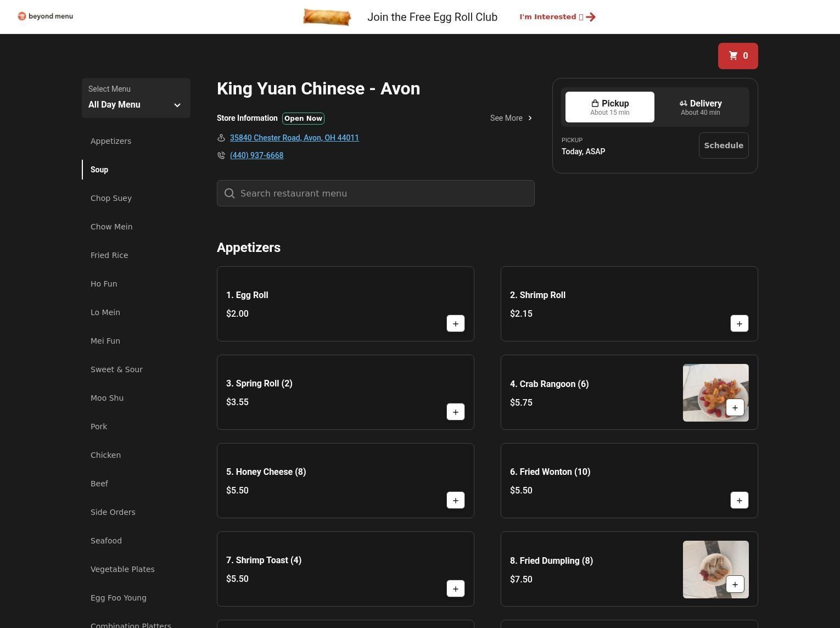Add Crab Rangoon to the order
This screenshot has width=840, height=628.
735,408
